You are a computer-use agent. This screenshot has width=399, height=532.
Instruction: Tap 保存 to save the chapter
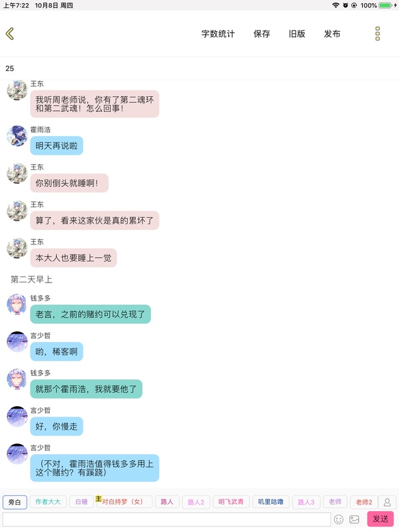tap(262, 34)
